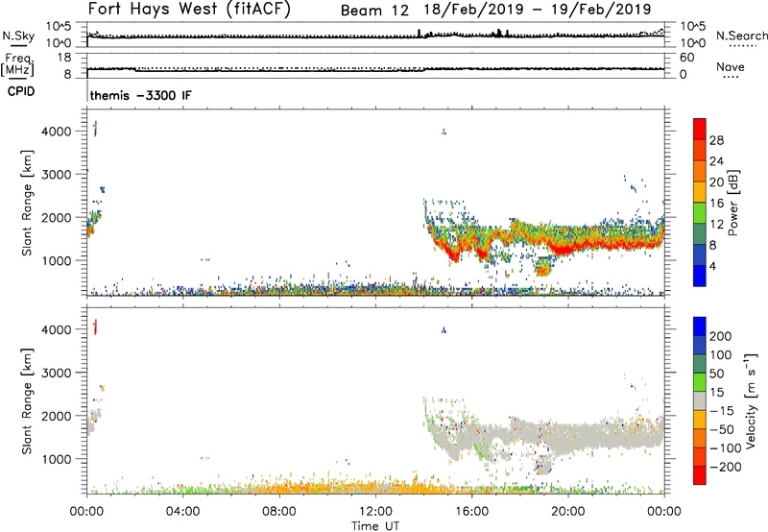The image size is (768, 532).
Task: Click the red streak near 4000 km in velocity panel
Action: click(x=95, y=326)
